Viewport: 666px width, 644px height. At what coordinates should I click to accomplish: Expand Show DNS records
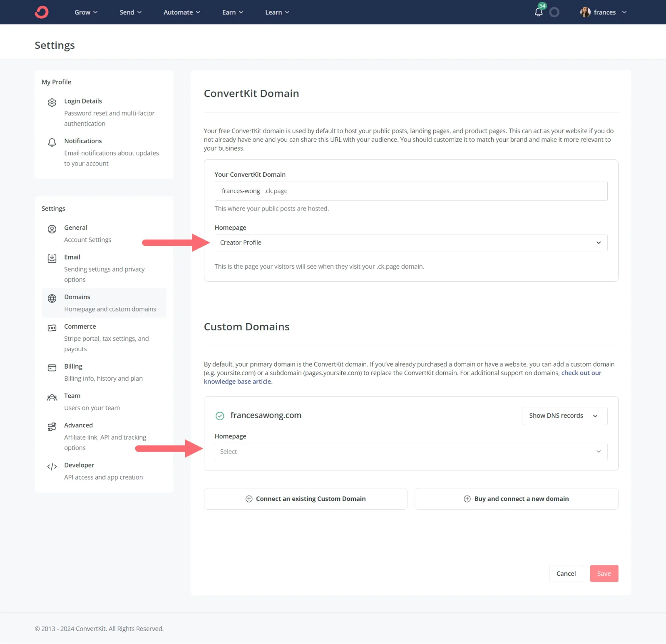point(564,416)
